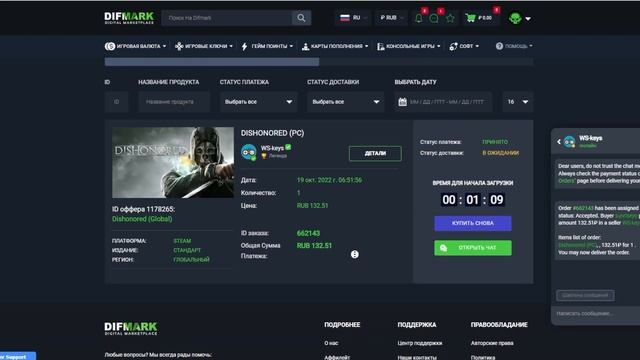Click the search magnifier button

[301, 18]
